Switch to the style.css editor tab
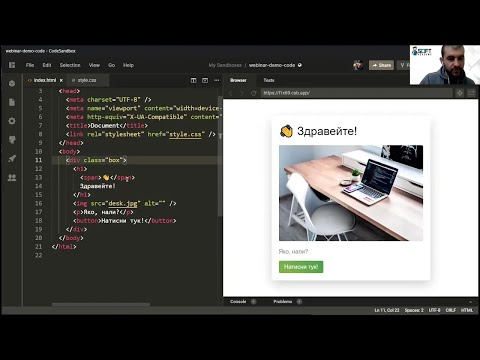 pos(87,80)
